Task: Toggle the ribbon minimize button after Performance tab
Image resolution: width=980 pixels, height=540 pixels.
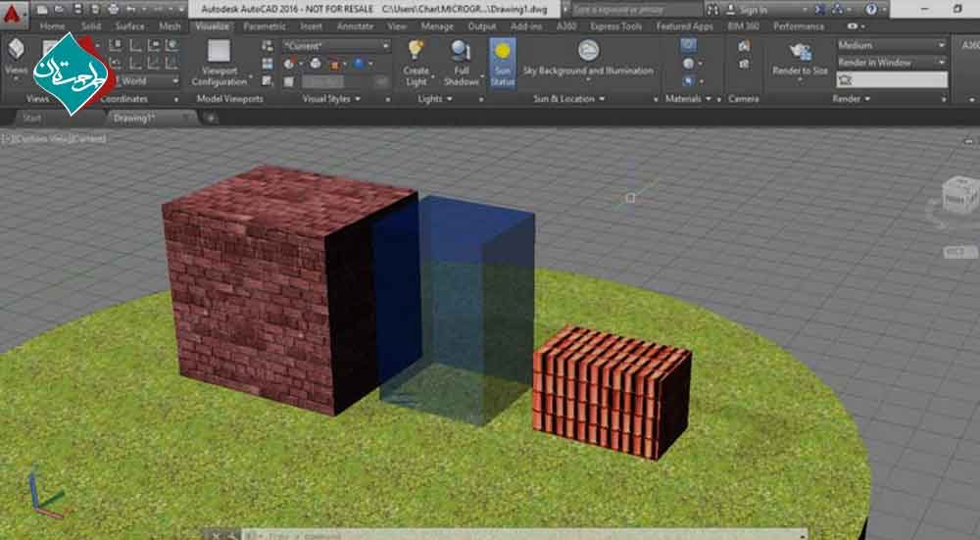Action: point(855,26)
